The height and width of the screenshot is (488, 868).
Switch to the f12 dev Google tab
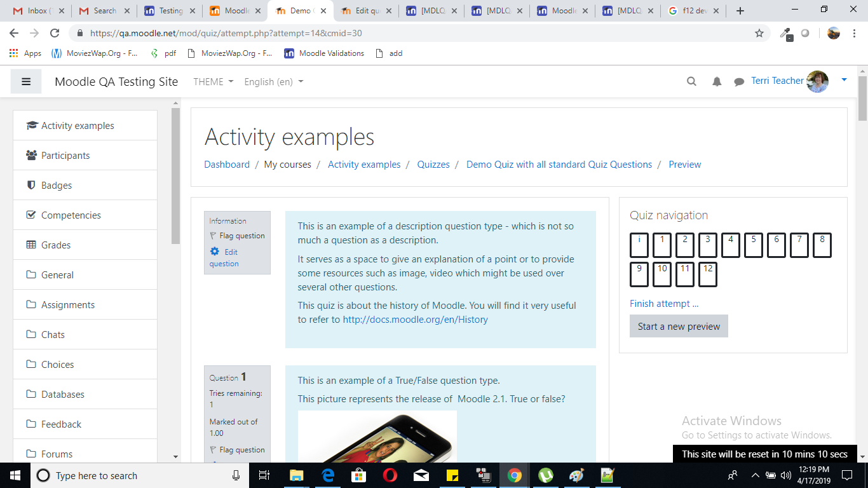tap(693, 11)
